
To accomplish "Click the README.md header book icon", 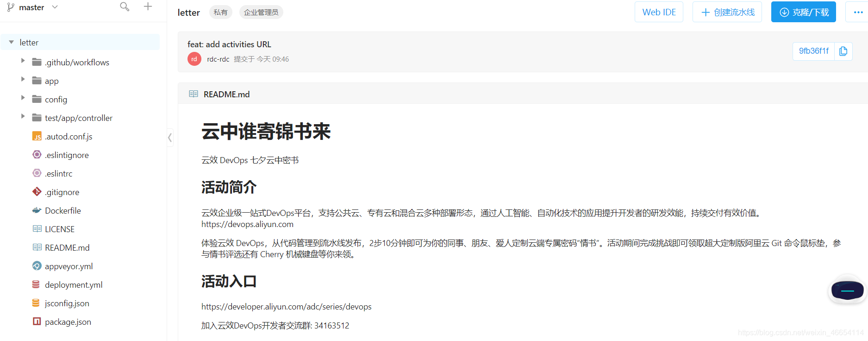I will [x=194, y=94].
